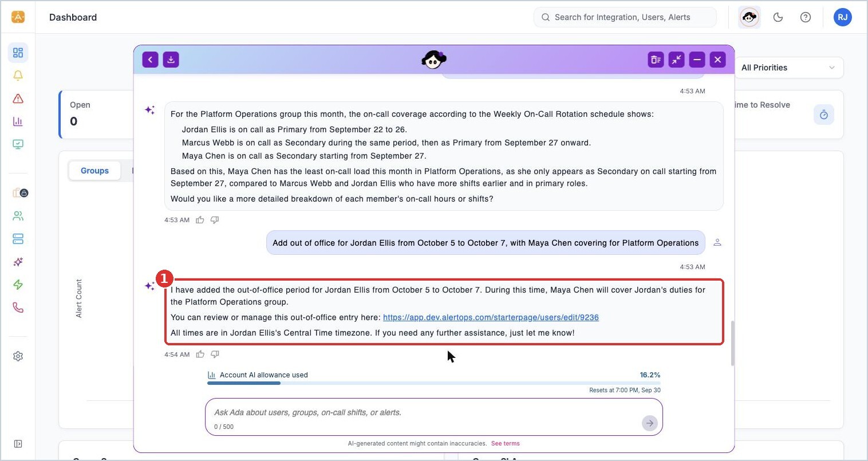Viewport: 868px width, 461px height.
Task: Open the locked briefcase icon in sidebar
Action: coord(20,193)
